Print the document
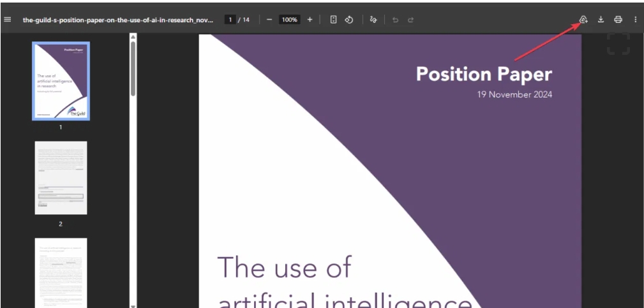644x308 pixels. tap(618, 20)
